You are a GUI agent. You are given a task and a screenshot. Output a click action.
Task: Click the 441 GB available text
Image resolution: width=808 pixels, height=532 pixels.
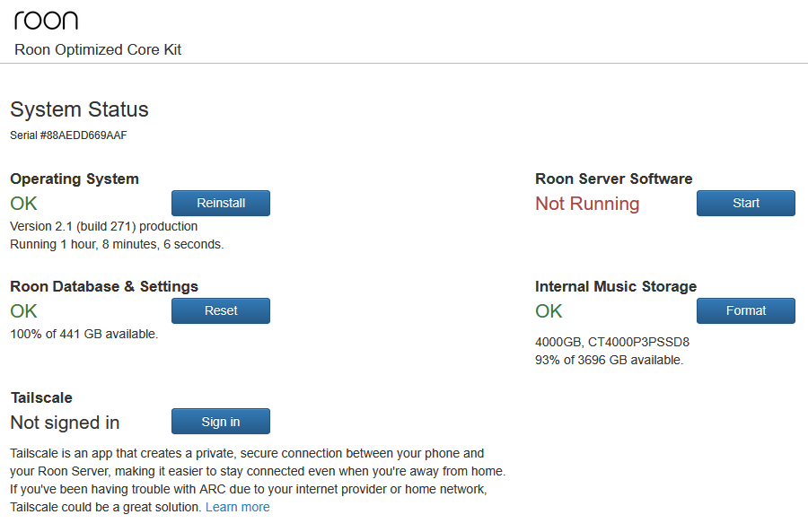pyautogui.click(x=84, y=335)
